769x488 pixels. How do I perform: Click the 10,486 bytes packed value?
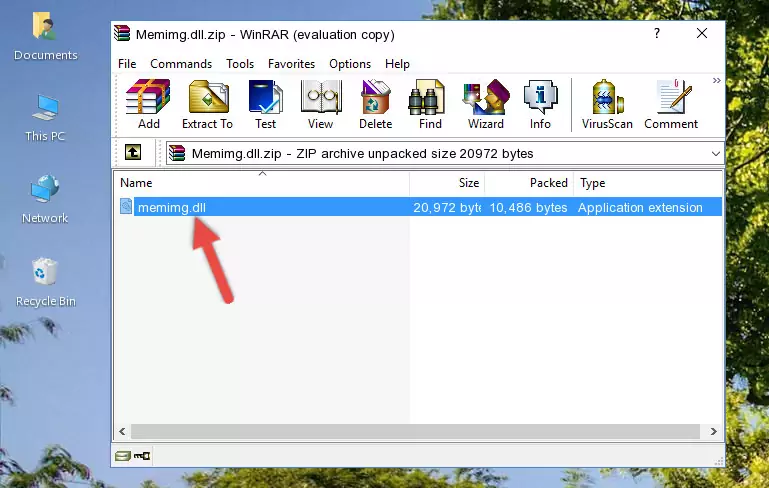pos(528,207)
